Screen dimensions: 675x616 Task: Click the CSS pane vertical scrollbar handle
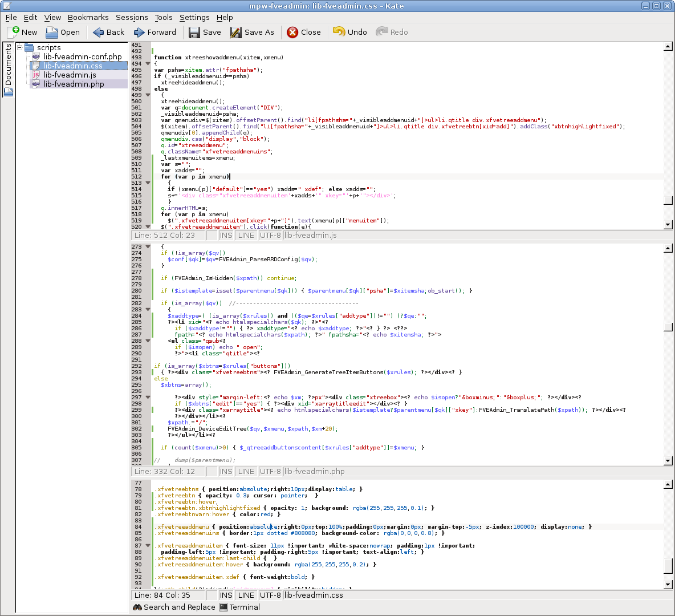point(668,566)
